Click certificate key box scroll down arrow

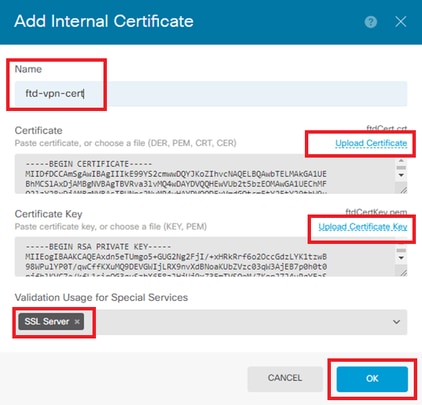(x=401, y=258)
